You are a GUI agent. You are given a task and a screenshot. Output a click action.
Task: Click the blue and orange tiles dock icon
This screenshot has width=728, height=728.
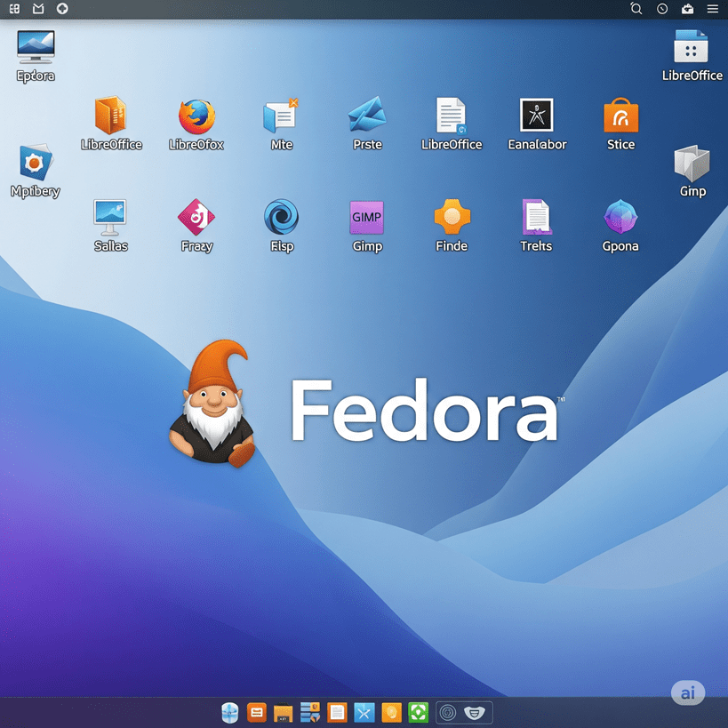310,712
